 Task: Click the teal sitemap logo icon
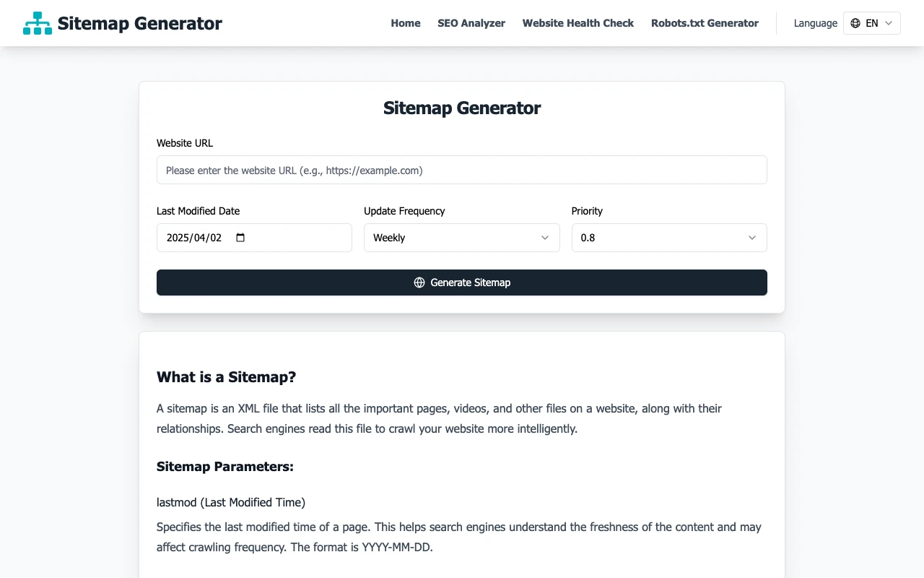coord(37,22)
